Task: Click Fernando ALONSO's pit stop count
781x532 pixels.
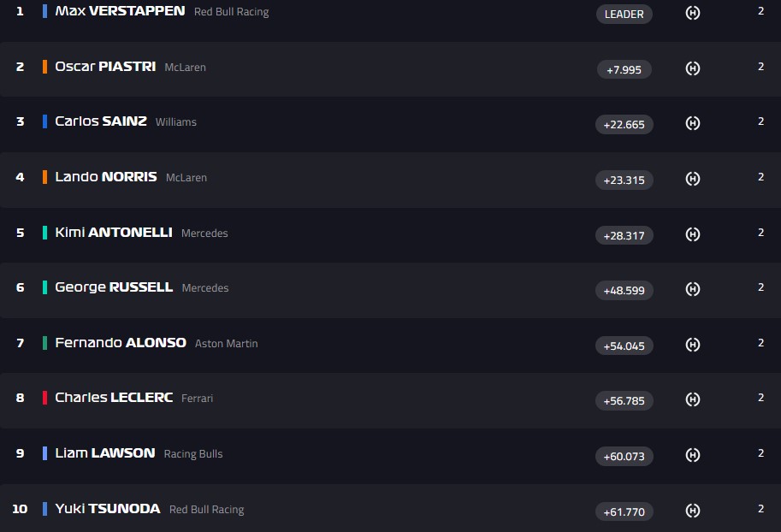Action: (760, 343)
